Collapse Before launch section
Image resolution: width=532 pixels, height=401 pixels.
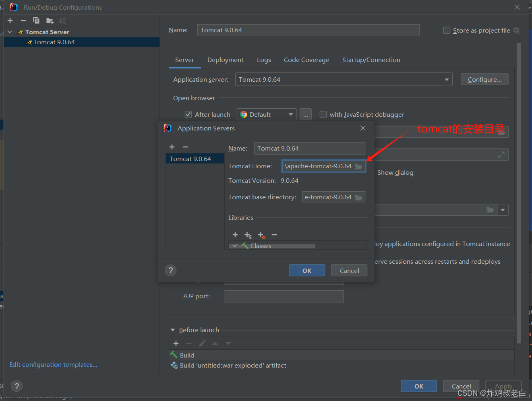click(173, 330)
